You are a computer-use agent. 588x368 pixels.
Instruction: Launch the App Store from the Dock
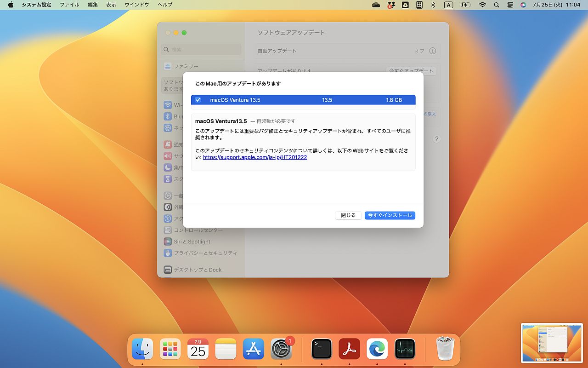pyautogui.click(x=253, y=349)
